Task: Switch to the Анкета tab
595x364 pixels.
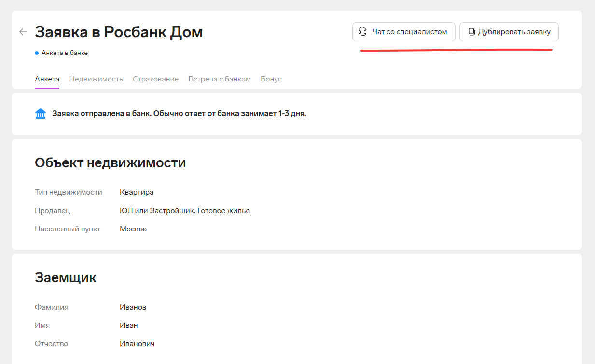Action: [47, 79]
